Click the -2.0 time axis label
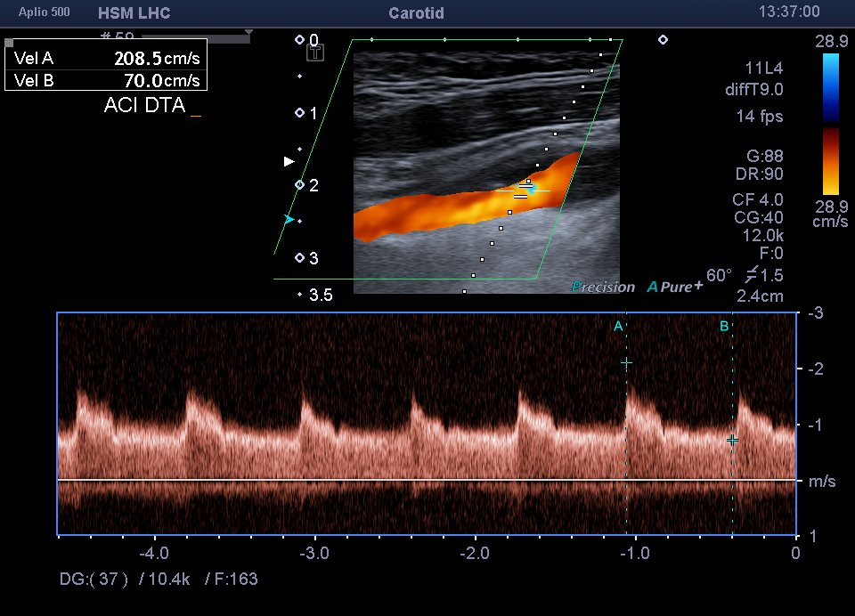Image resolution: width=855 pixels, height=616 pixels. (x=475, y=554)
